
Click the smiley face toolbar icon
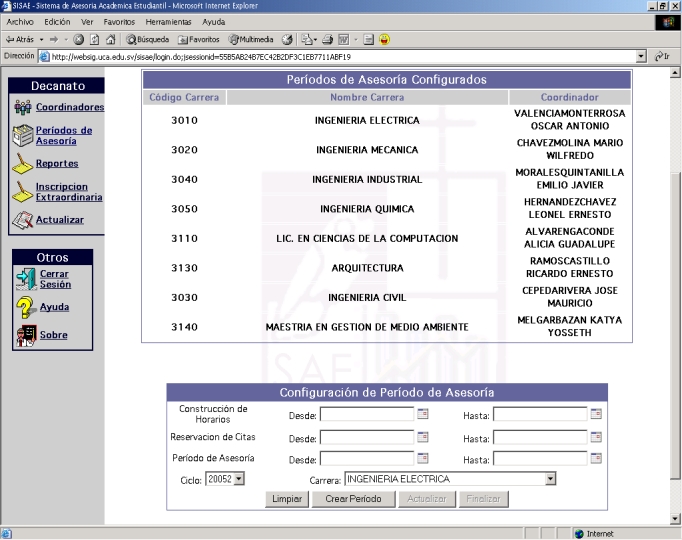click(384, 40)
